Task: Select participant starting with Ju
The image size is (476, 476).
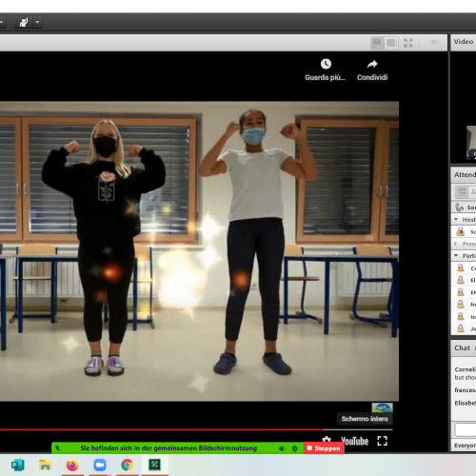Action: (464, 328)
